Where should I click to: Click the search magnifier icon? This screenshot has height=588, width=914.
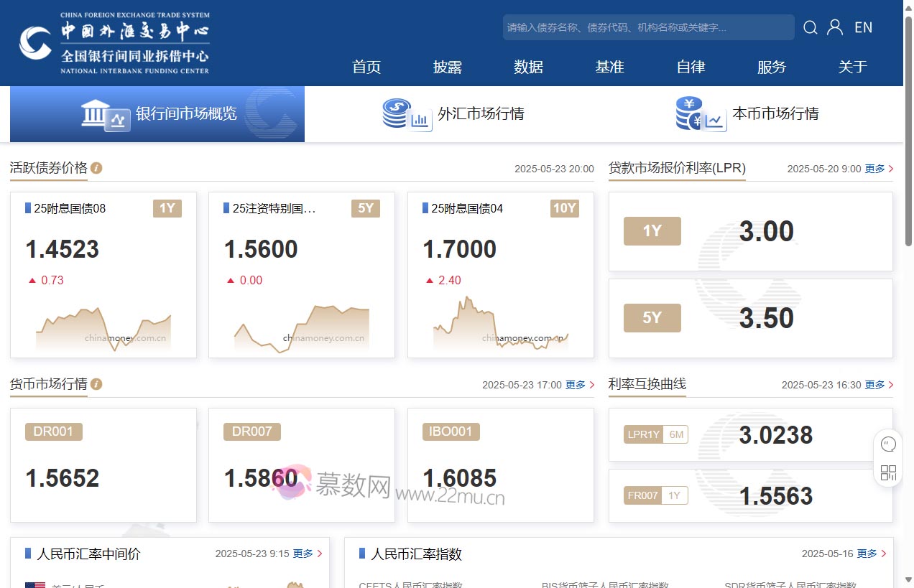click(810, 27)
